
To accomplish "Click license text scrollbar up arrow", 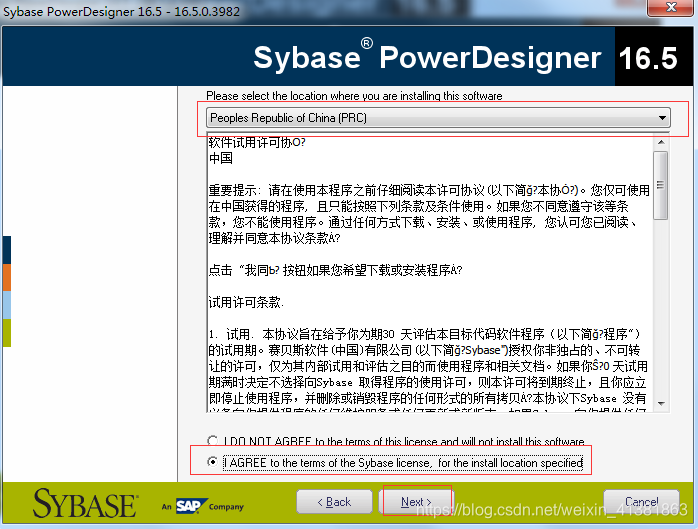I will tap(661, 142).
